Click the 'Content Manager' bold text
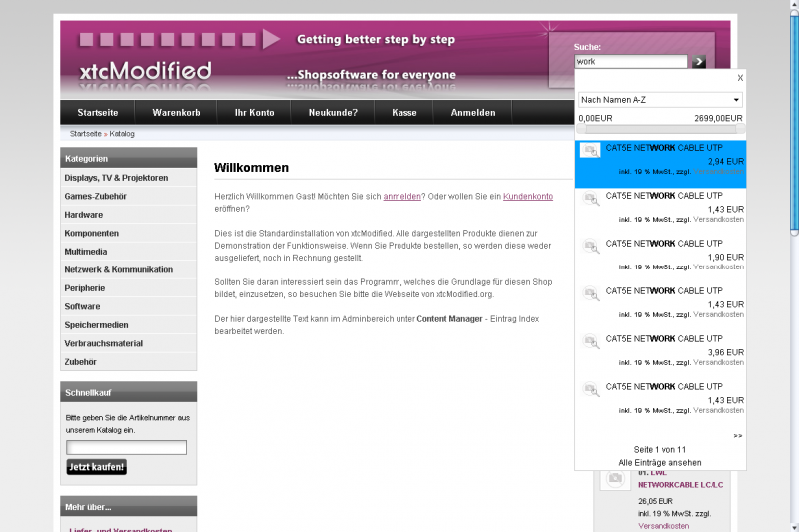 tap(449, 319)
